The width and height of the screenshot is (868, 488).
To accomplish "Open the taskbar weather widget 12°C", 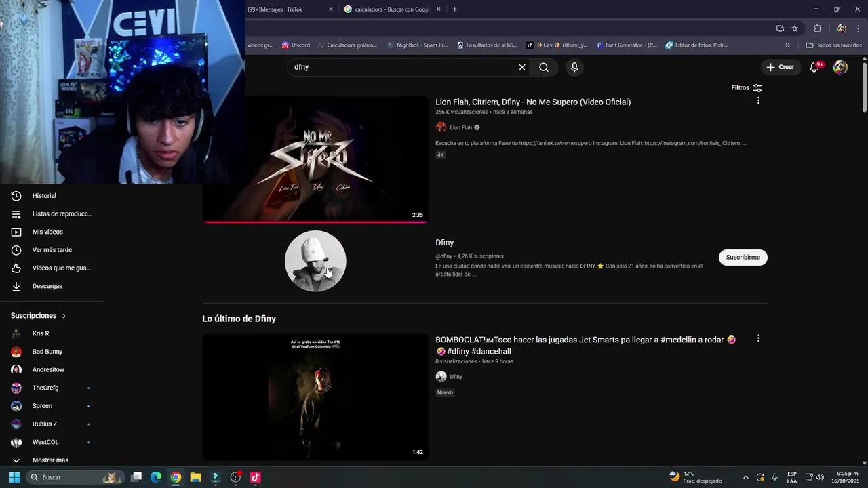I will [x=695, y=477].
